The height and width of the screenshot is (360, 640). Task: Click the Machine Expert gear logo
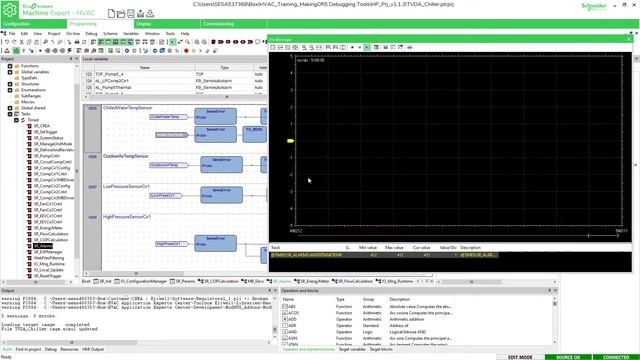tap(9, 9)
